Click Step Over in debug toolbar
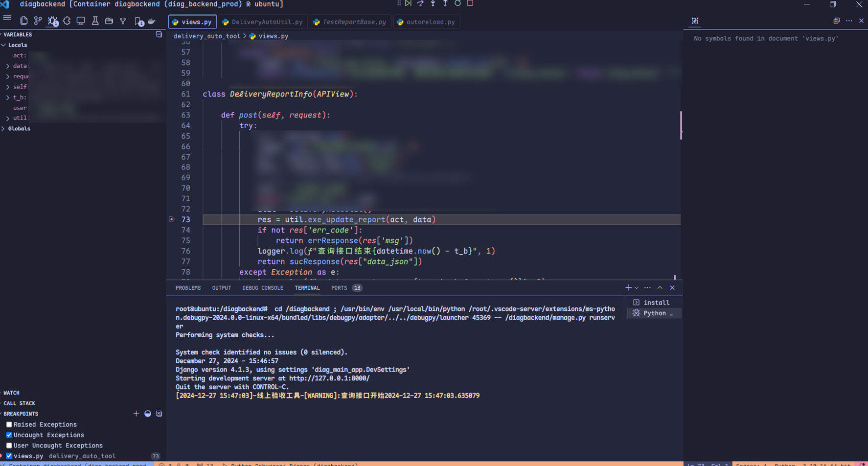 [420, 3]
